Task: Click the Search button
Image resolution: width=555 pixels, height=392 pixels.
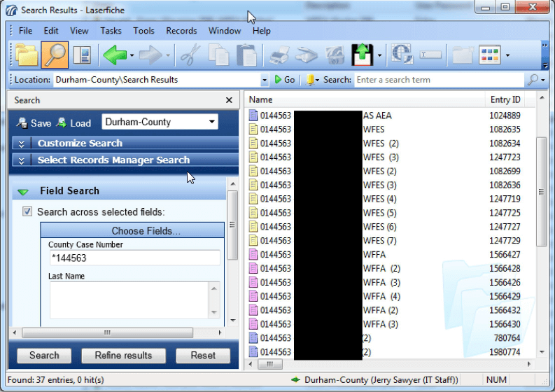Action: coord(44,355)
